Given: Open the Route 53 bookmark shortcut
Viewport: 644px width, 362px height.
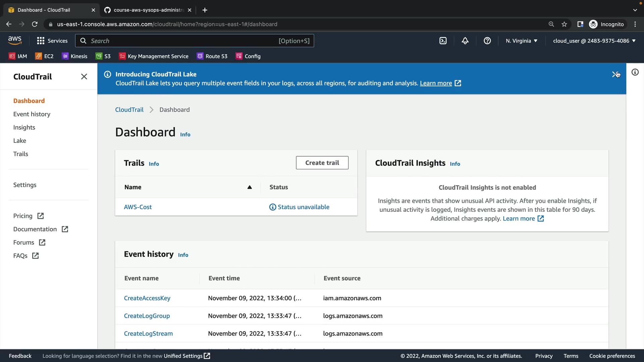Looking at the screenshot, I should [212, 56].
